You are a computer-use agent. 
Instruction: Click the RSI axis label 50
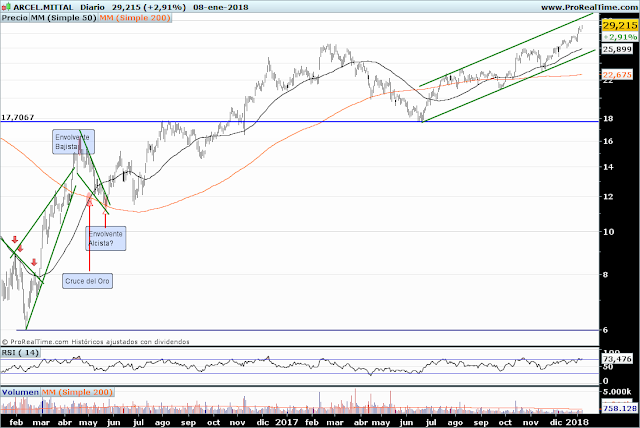coord(608,367)
